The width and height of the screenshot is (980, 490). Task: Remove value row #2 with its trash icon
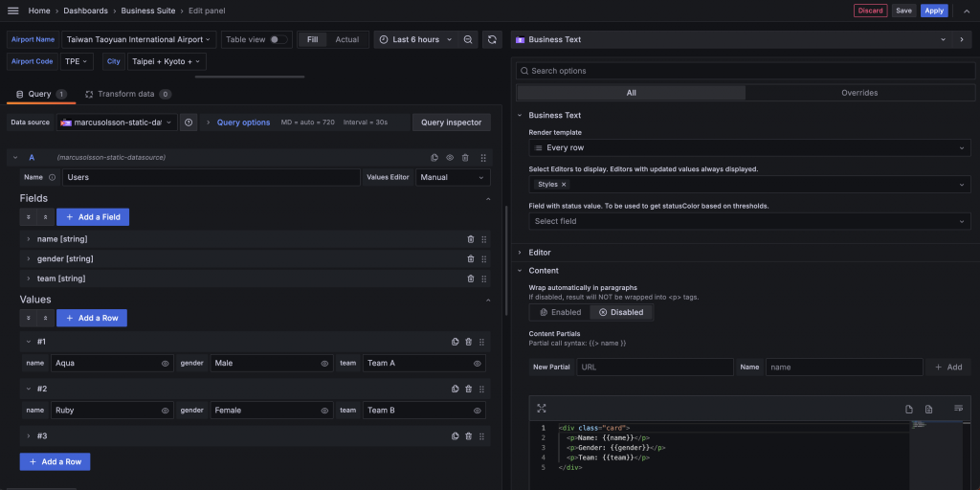pos(468,389)
